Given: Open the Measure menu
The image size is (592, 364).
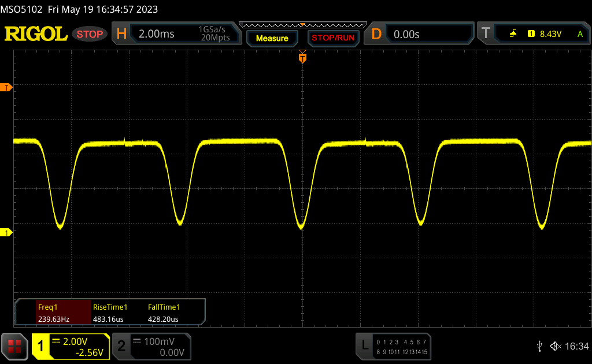Looking at the screenshot, I should (272, 38).
